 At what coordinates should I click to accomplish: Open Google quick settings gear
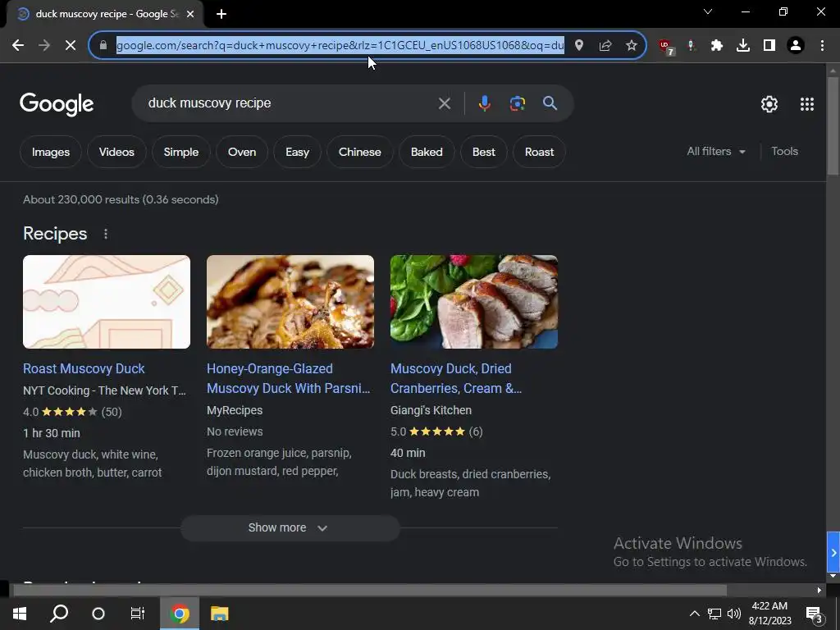pyautogui.click(x=769, y=104)
